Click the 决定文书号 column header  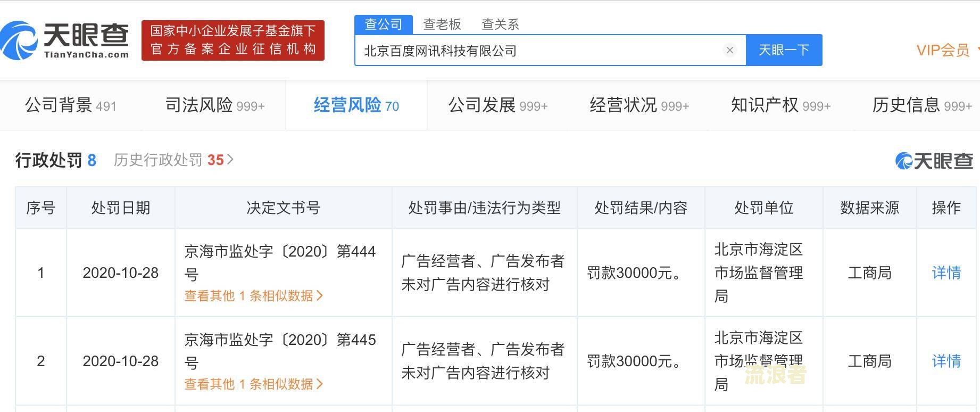point(284,208)
